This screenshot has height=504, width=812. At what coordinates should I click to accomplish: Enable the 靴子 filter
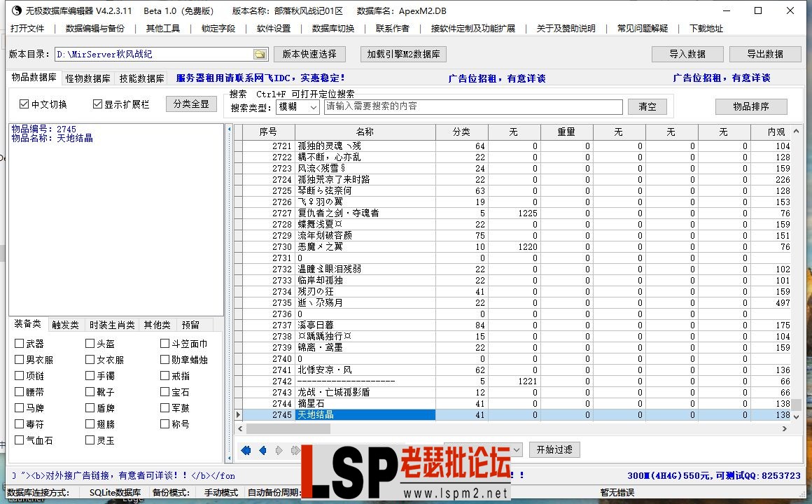(90, 391)
